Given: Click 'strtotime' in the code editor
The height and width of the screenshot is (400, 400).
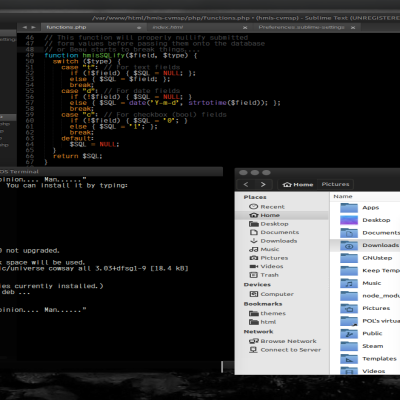Looking at the screenshot, I should click(x=207, y=103).
